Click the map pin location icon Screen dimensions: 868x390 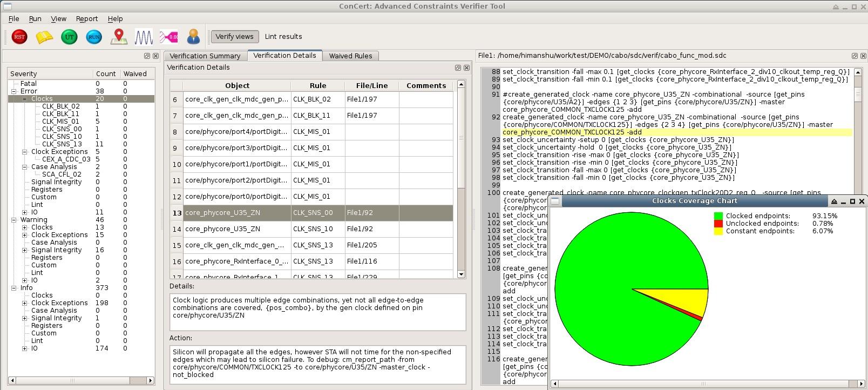pyautogui.click(x=119, y=37)
